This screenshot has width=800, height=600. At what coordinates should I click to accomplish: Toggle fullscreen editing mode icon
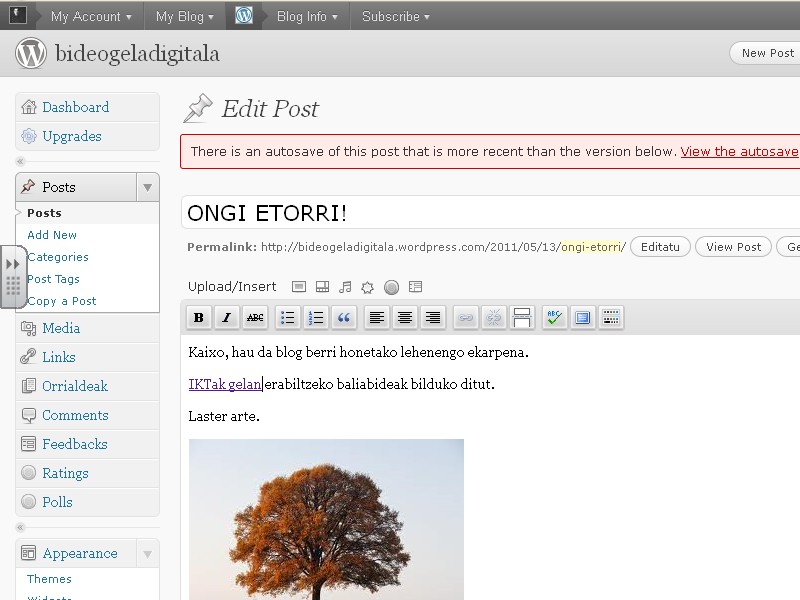click(x=583, y=317)
